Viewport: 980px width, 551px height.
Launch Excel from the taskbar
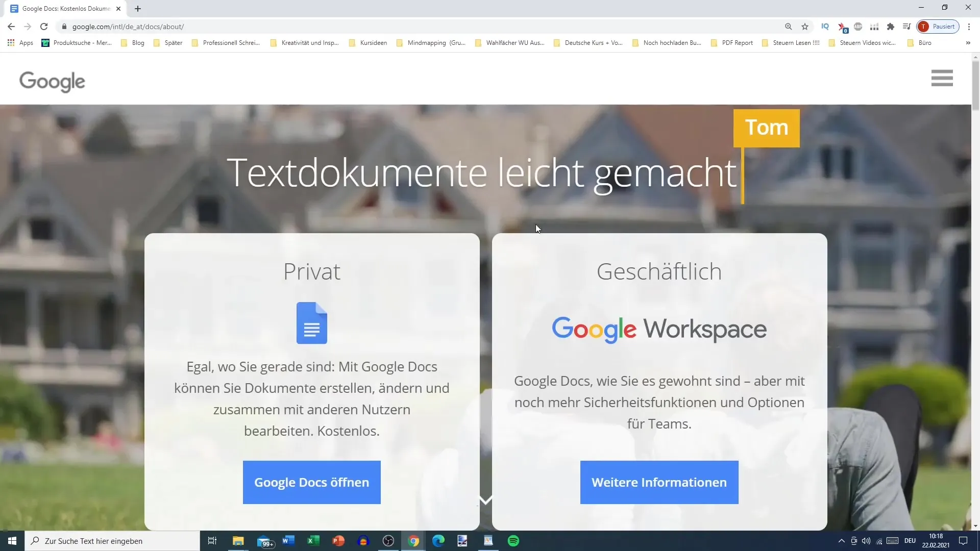[x=313, y=541]
